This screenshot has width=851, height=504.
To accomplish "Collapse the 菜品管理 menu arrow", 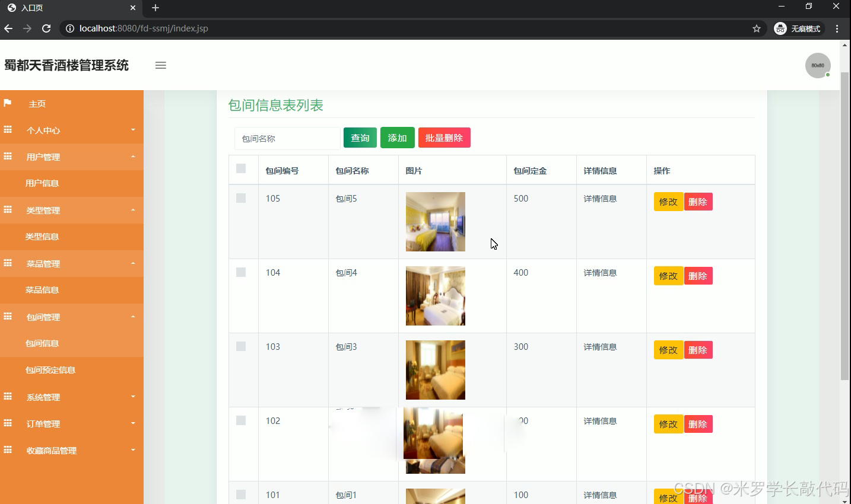I will click(x=133, y=263).
